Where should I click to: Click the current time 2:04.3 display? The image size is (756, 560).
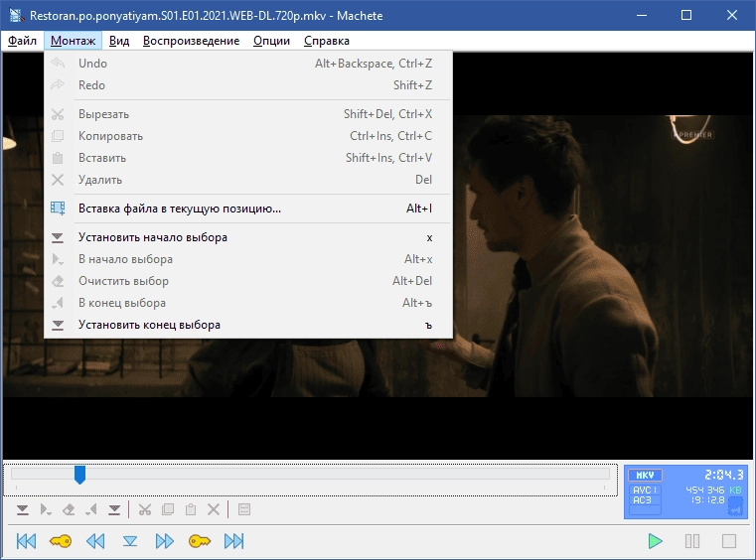pyautogui.click(x=723, y=476)
